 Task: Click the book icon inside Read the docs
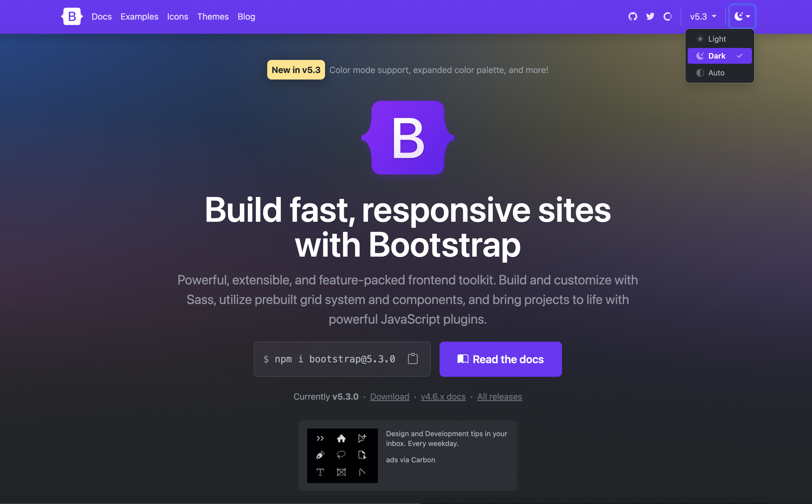click(x=463, y=359)
